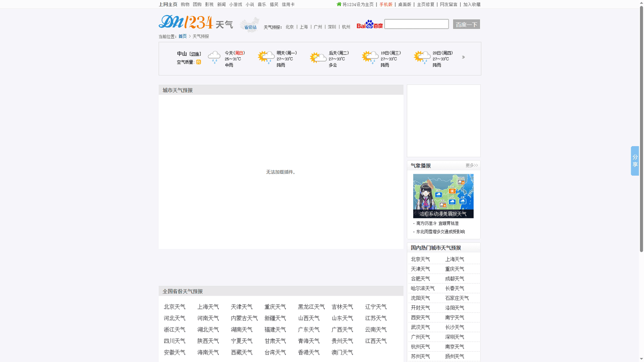Click the 20日 weather icon
This screenshot has width=644, height=362.
click(x=422, y=57)
